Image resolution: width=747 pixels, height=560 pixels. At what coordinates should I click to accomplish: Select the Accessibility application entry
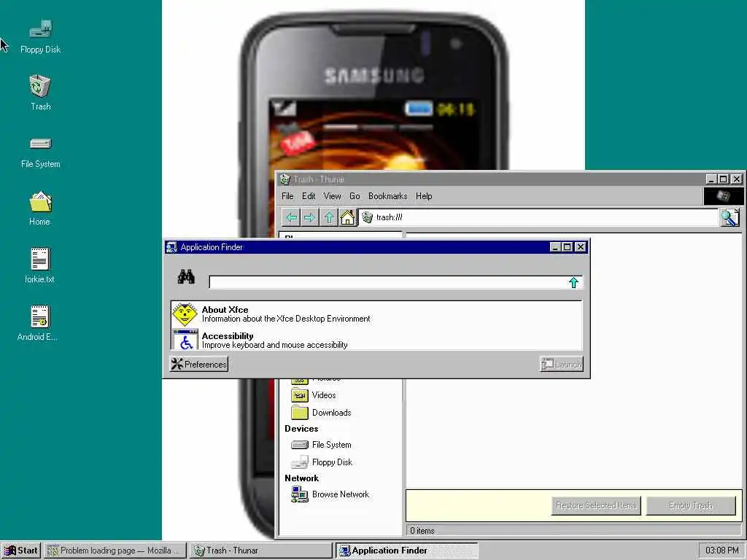click(x=376, y=340)
